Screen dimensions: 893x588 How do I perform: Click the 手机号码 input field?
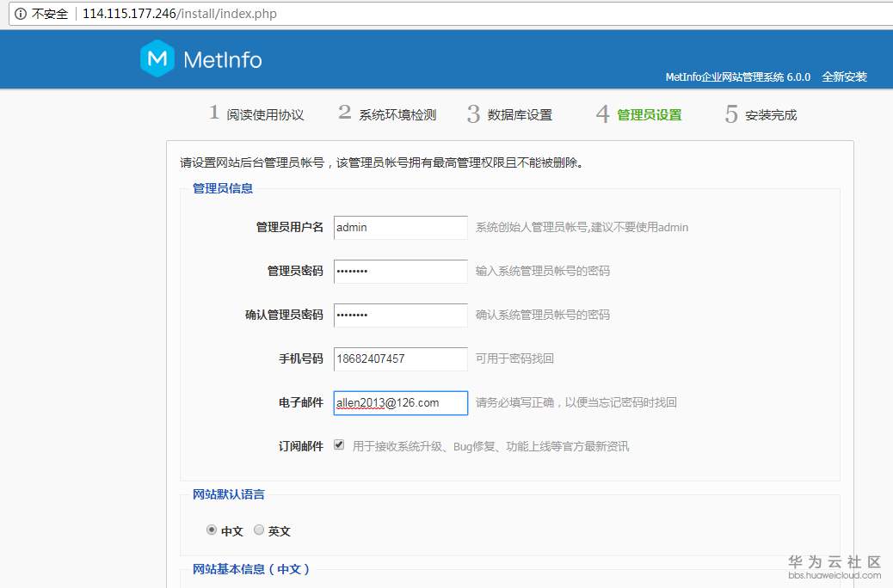[400, 358]
